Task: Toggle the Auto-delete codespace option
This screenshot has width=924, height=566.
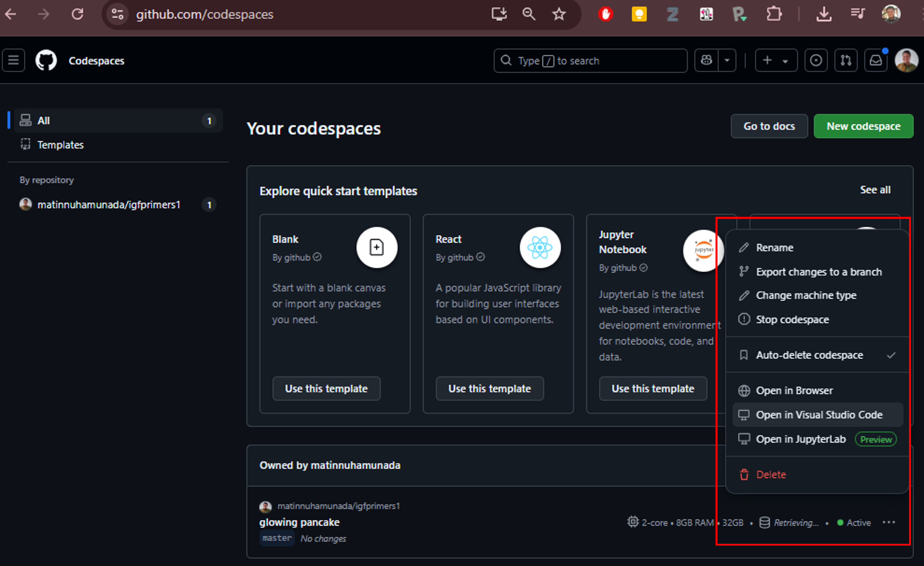Action: click(x=809, y=355)
